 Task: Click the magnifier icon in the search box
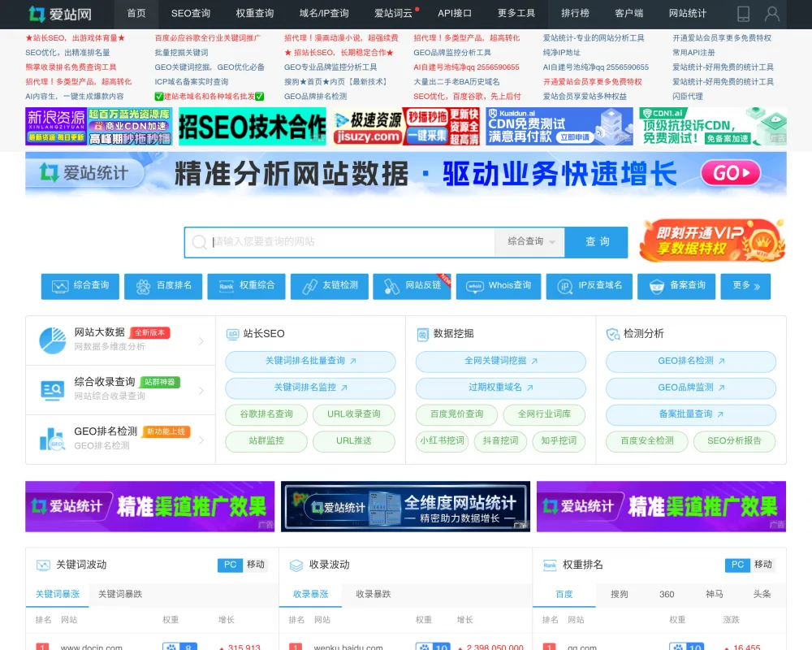200,242
